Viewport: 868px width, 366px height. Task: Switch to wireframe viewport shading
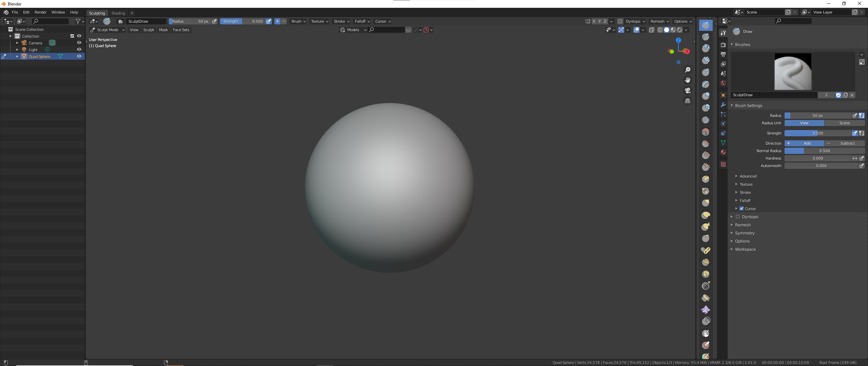click(660, 30)
